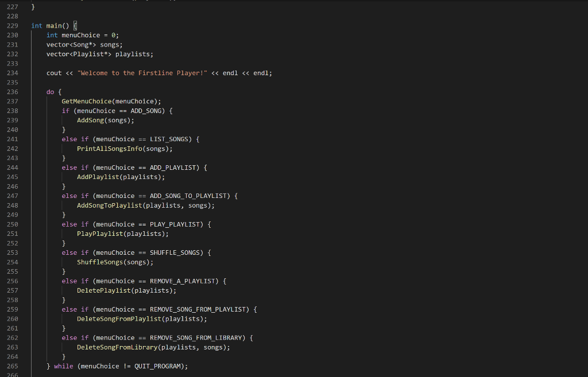Click the ShuffleSongs function call
Screen dimensions: 588x377
click(100, 261)
